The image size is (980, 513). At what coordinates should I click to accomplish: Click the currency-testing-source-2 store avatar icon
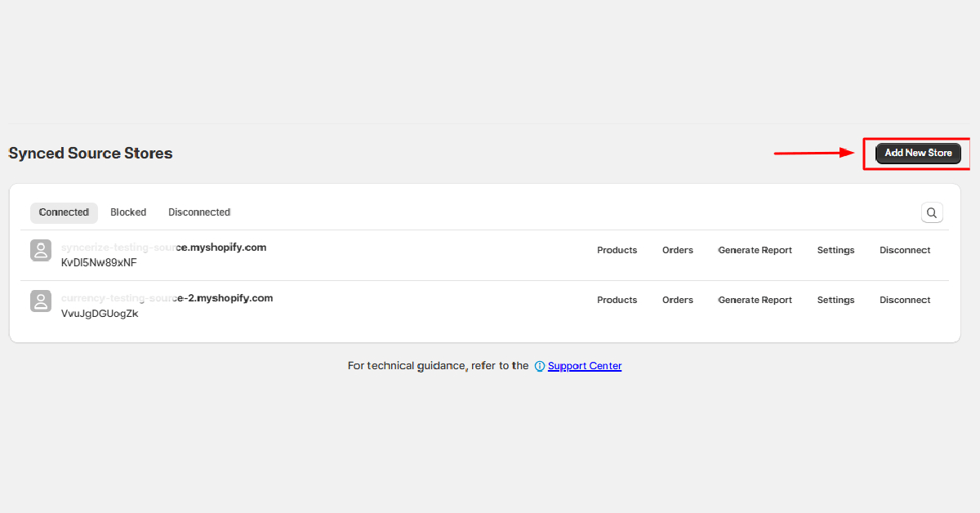(41, 301)
